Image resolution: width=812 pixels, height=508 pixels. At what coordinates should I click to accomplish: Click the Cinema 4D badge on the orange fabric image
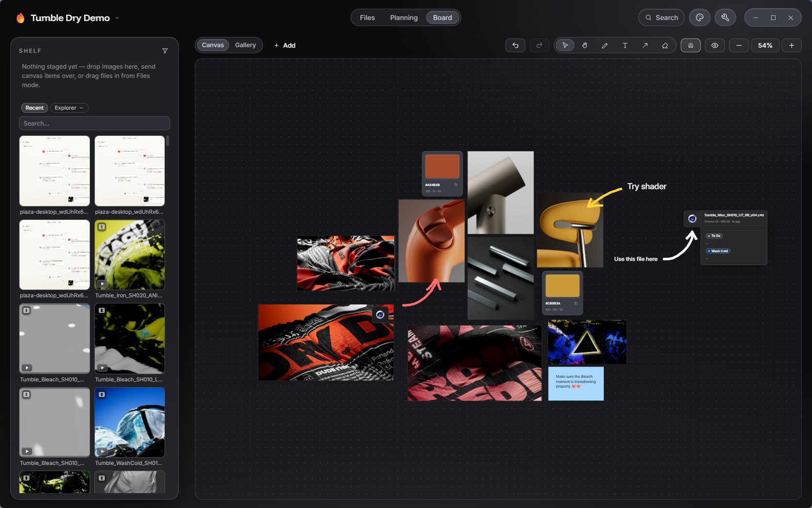click(x=380, y=315)
